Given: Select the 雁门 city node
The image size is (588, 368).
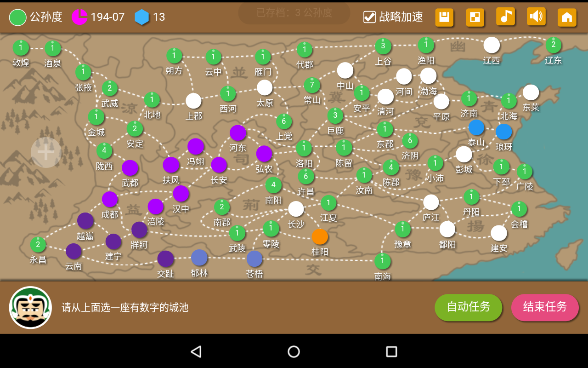Looking at the screenshot, I should 263,57.
